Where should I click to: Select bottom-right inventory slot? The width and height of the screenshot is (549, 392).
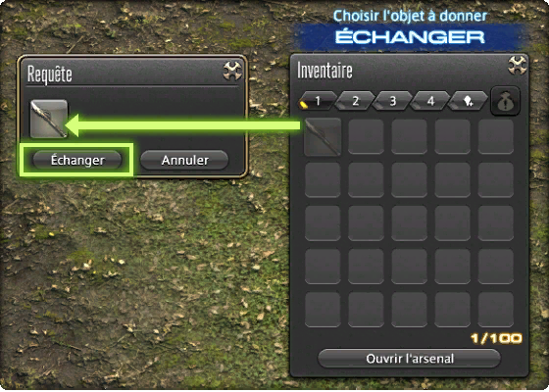tap(496, 310)
